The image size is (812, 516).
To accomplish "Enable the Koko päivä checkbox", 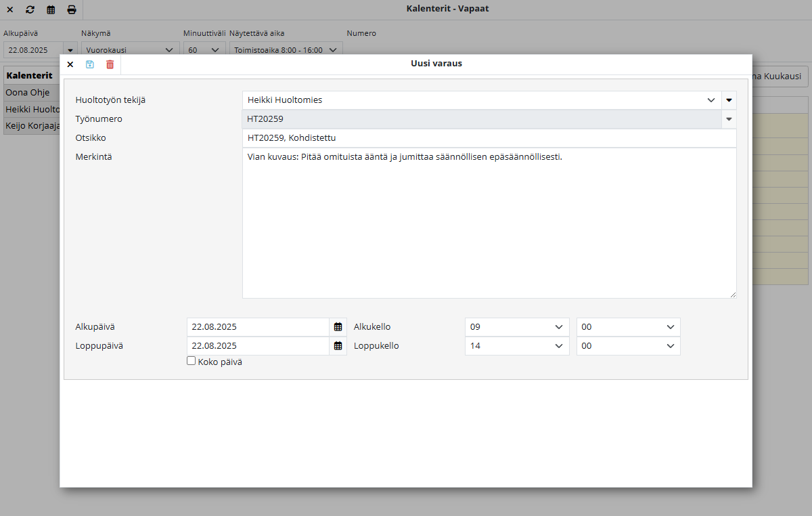I will (x=191, y=362).
